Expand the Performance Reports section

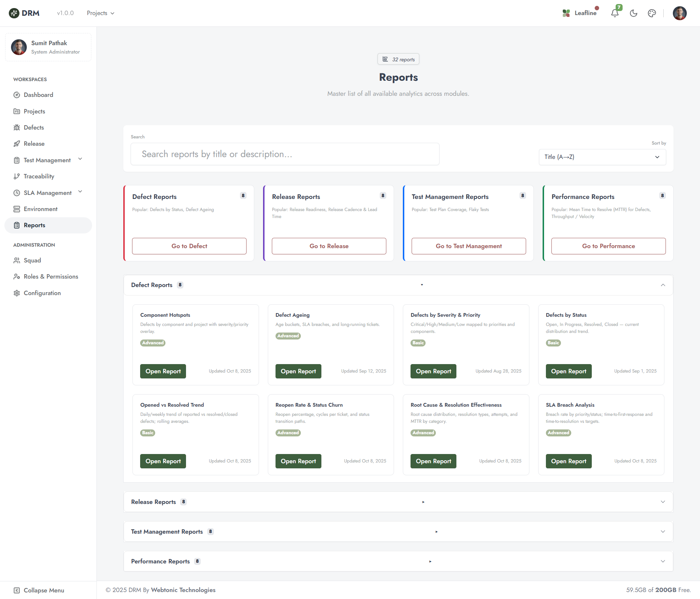point(663,561)
